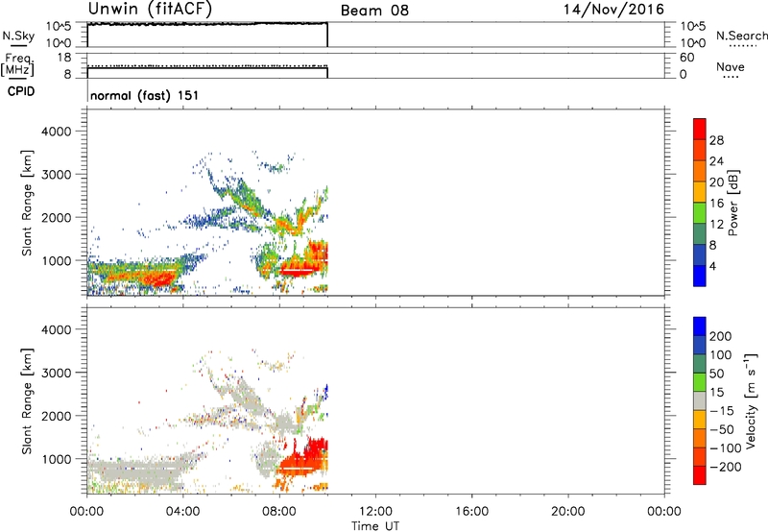Click the "Power [dB]" colorbar label

click(x=733, y=203)
